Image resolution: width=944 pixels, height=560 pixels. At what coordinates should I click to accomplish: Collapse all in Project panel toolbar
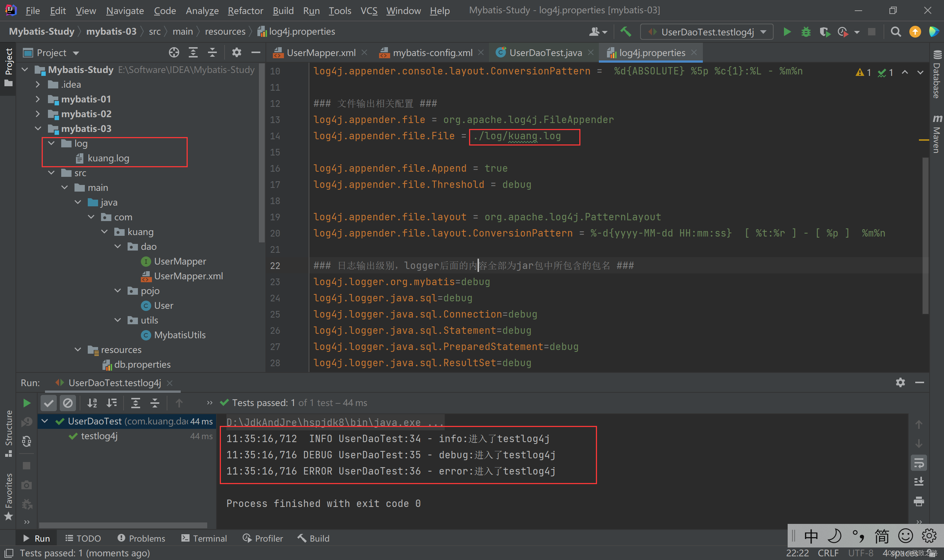point(213,52)
